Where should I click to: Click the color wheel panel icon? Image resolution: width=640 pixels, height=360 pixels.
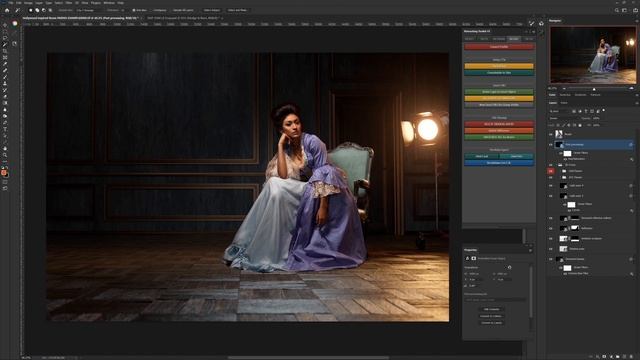click(x=15, y=24)
